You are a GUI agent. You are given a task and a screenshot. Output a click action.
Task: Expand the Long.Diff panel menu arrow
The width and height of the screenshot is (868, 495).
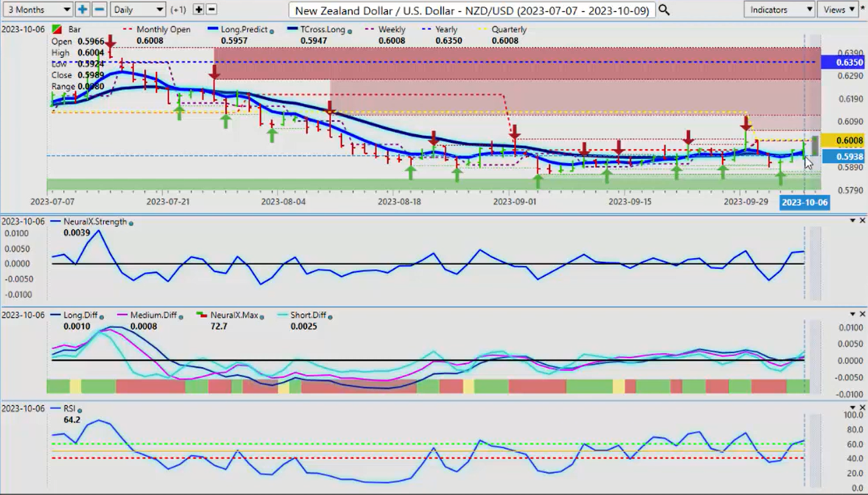(x=853, y=314)
